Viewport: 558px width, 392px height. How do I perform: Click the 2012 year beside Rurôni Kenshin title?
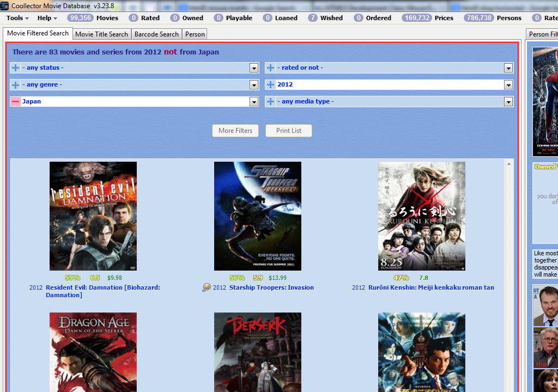click(x=359, y=287)
